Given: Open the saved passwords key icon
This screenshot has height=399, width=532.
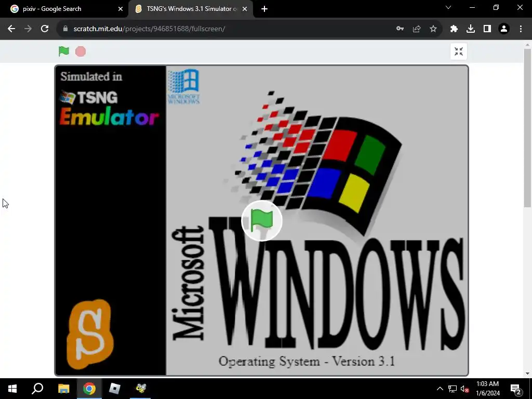Looking at the screenshot, I should (400, 29).
